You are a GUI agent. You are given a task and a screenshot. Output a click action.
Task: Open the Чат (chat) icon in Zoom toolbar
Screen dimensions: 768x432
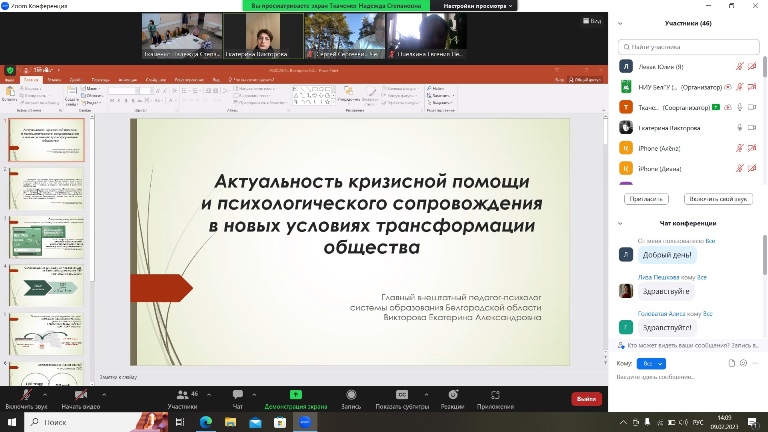tap(238, 396)
